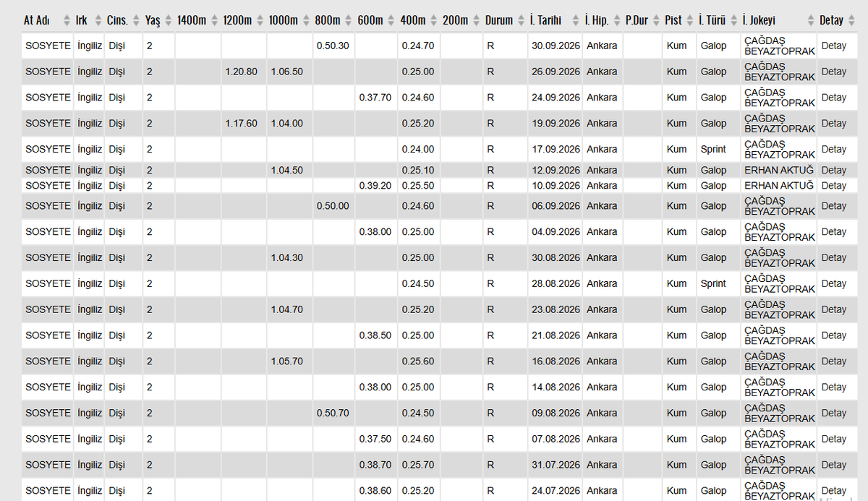Open Detay for the 10.09.2026 workout
Viewport: 868px width, 501px height.
pyautogui.click(x=833, y=186)
